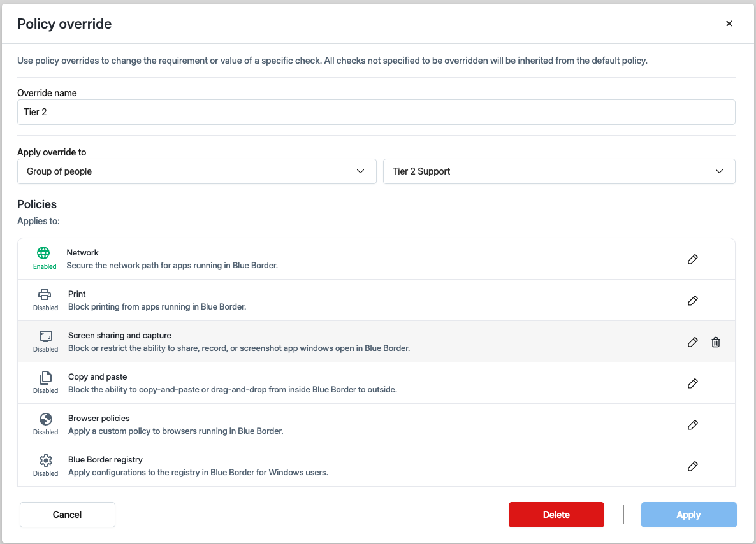Click the Disabled label under Print icon
The height and width of the screenshot is (544, 756).
click(x=46, y=308)
